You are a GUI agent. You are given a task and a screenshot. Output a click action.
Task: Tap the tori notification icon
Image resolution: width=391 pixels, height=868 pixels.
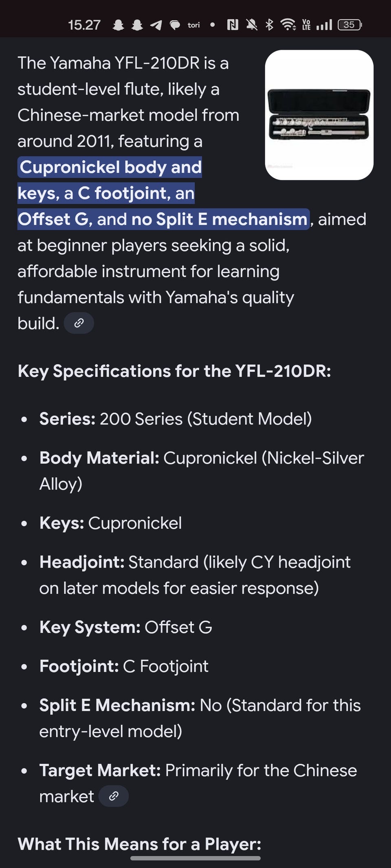(193, 25)
